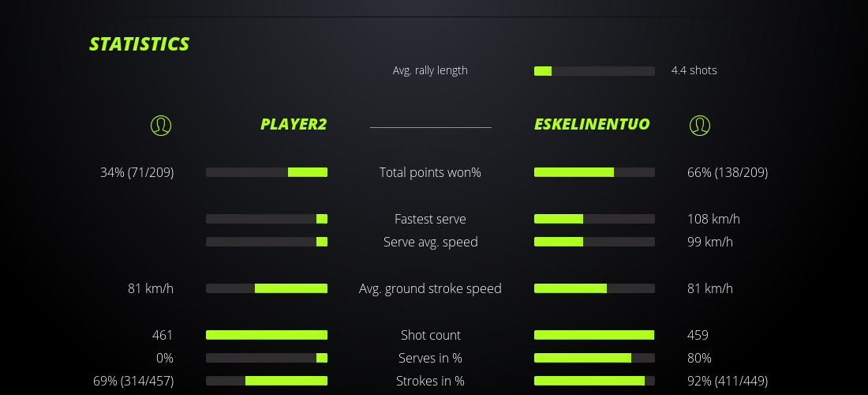The image size is (868, 395).
Task: Click the Avg. rally length bar
Action: (x=594, y=71)
